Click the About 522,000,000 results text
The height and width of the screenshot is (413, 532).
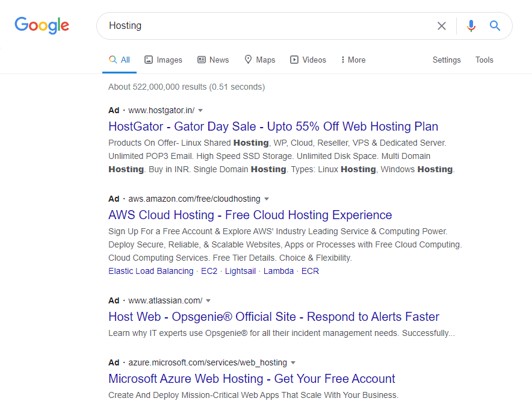[187, 87]
